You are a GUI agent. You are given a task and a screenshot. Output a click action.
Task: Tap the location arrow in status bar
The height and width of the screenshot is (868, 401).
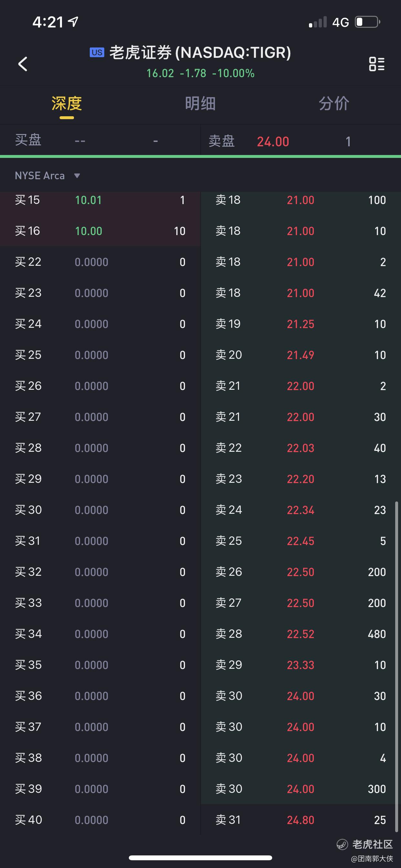tap(73, 22)
